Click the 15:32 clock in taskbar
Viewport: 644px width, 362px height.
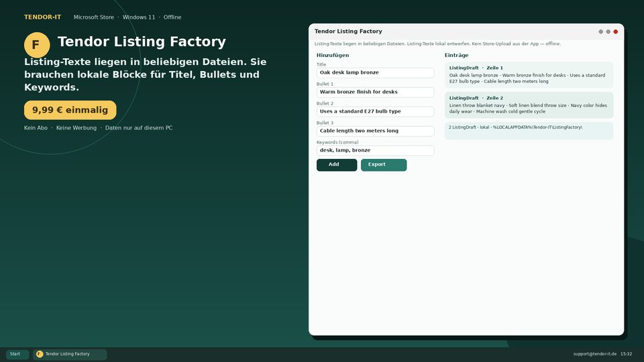(627, 354)
